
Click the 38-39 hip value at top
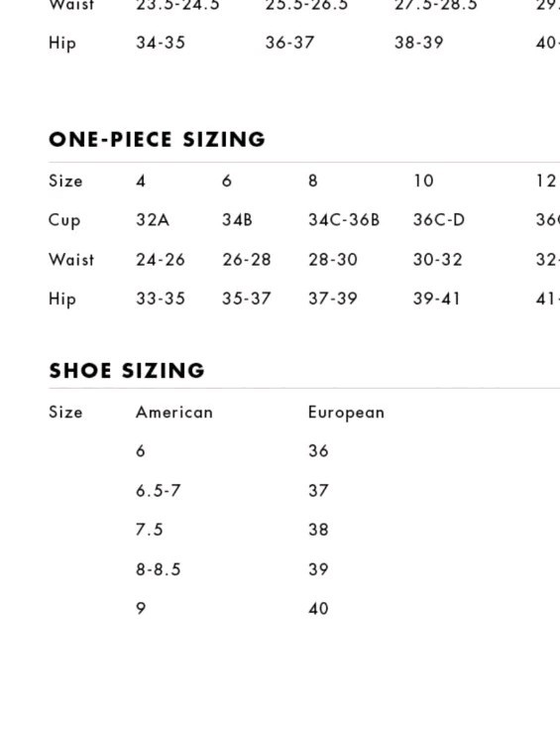[419, 43]
